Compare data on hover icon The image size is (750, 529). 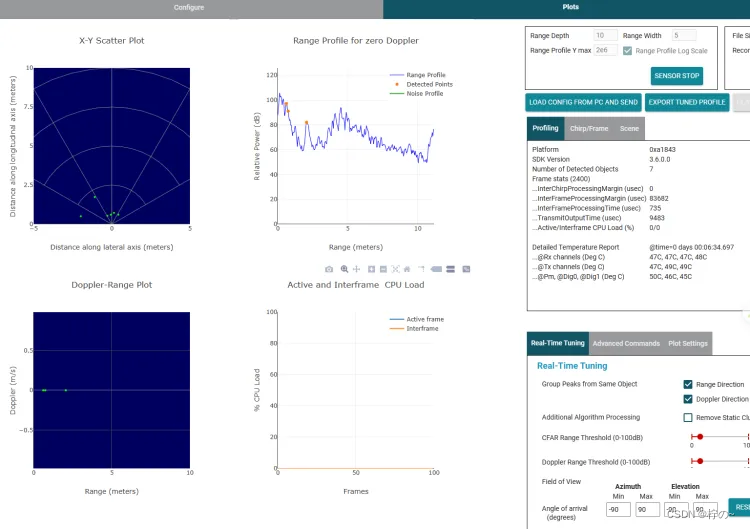coord(450,269)
